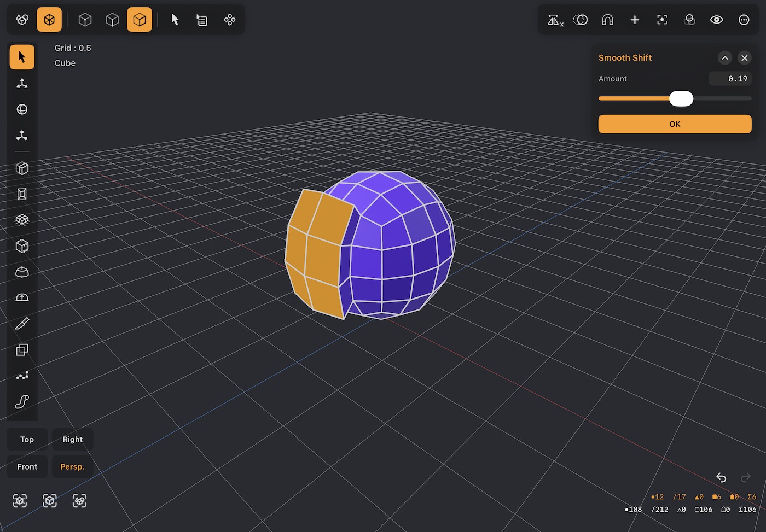Image resolution: width=766 pixels, height=532 pixels.
Task: Switch to object mode shapes icon
Action: point(22,20)
